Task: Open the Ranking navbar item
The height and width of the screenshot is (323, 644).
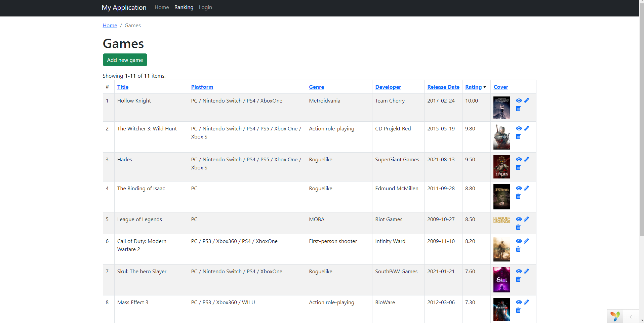Action: click(184, 7)
